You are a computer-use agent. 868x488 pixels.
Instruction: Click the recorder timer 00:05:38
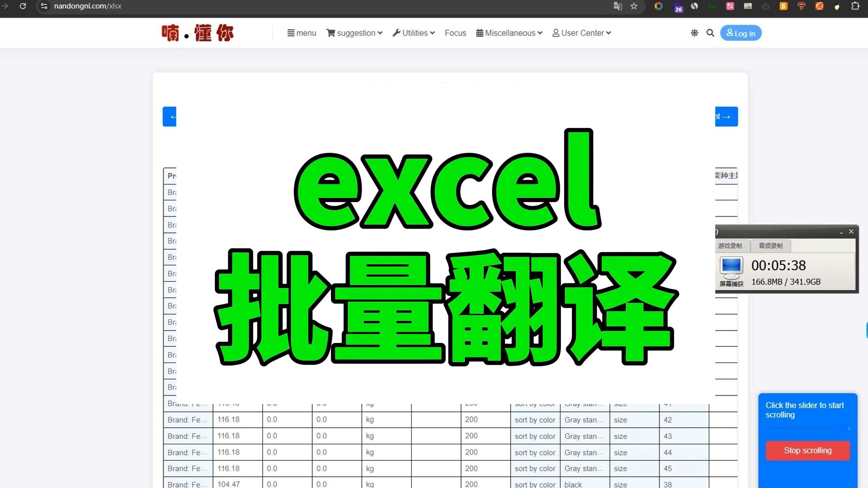(778, 265)
